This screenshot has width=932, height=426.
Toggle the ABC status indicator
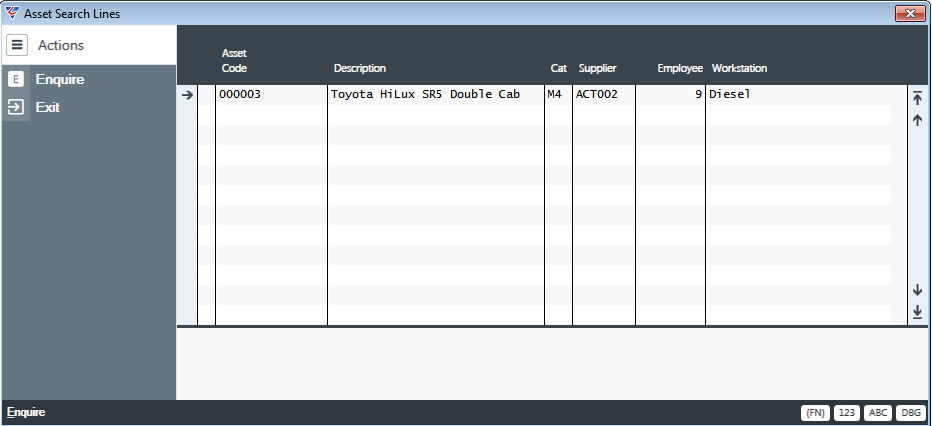[x=878, y=412]
